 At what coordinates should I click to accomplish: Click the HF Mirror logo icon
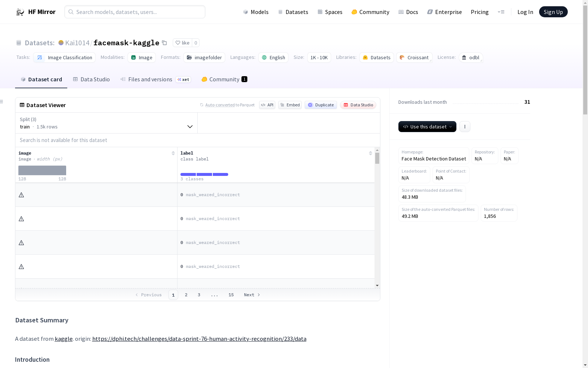tap(20, 12)
